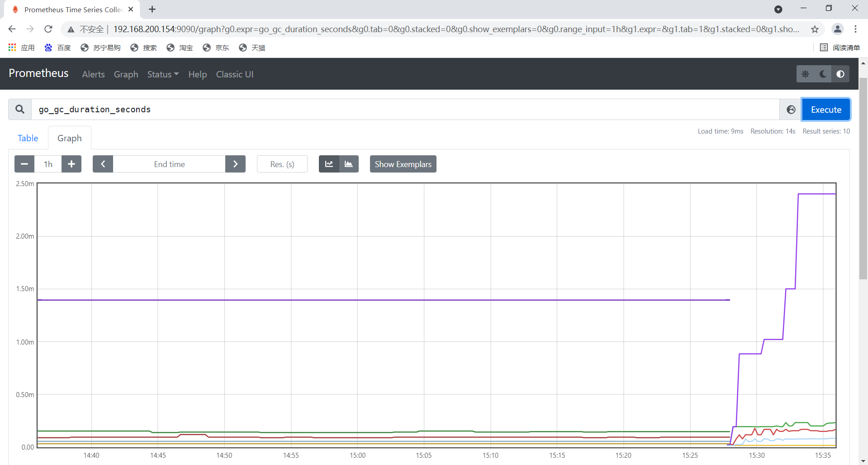
Task: Open the Chrome profile avatar
Action: click(x=838, y=29)
